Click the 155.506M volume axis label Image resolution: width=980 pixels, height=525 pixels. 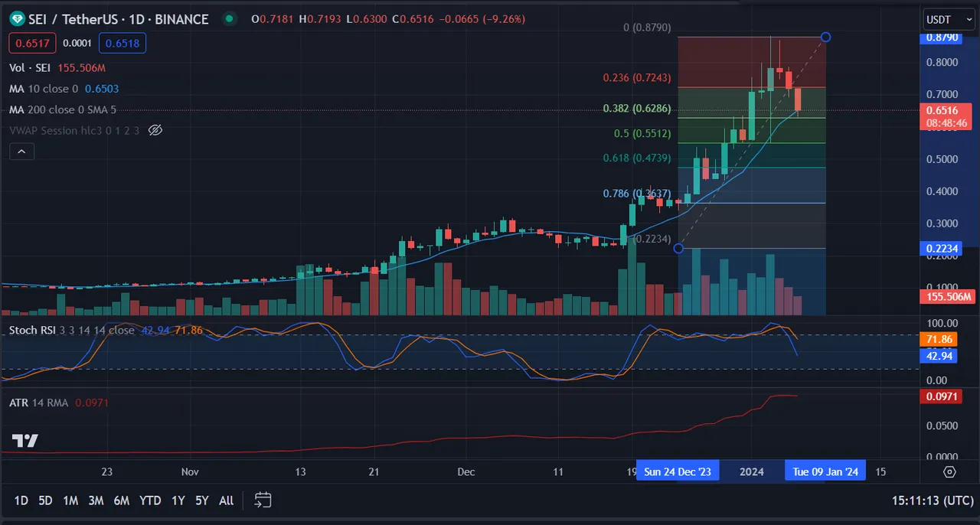point(946,297)
